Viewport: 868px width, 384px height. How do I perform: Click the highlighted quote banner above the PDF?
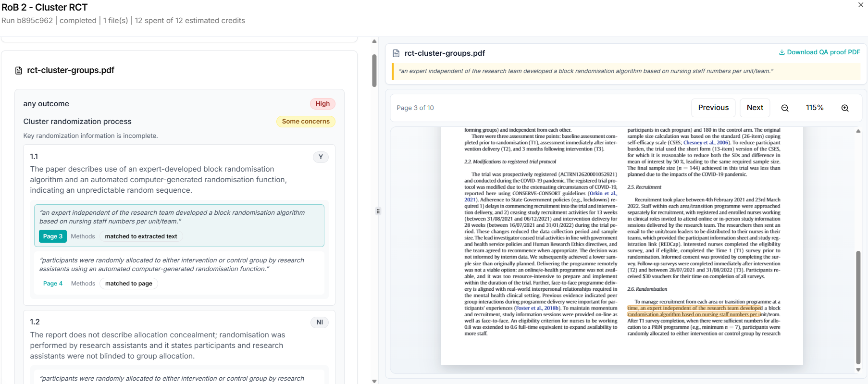click(x=626, y=71)
